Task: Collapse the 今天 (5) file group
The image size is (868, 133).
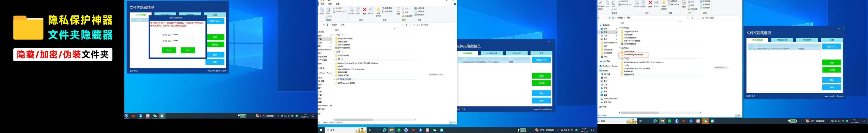Action: point(620,28)
